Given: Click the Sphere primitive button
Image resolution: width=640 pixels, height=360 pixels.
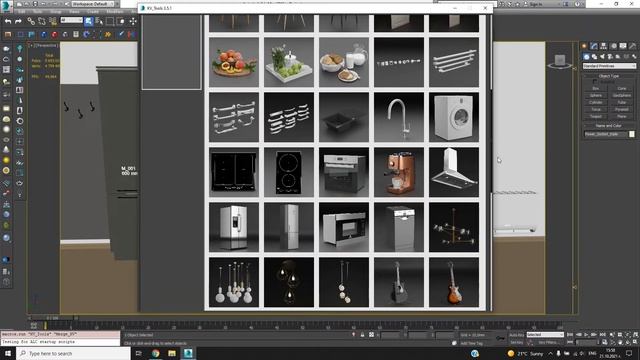Looking at the screenshot, I should click(x=596, y=96).
